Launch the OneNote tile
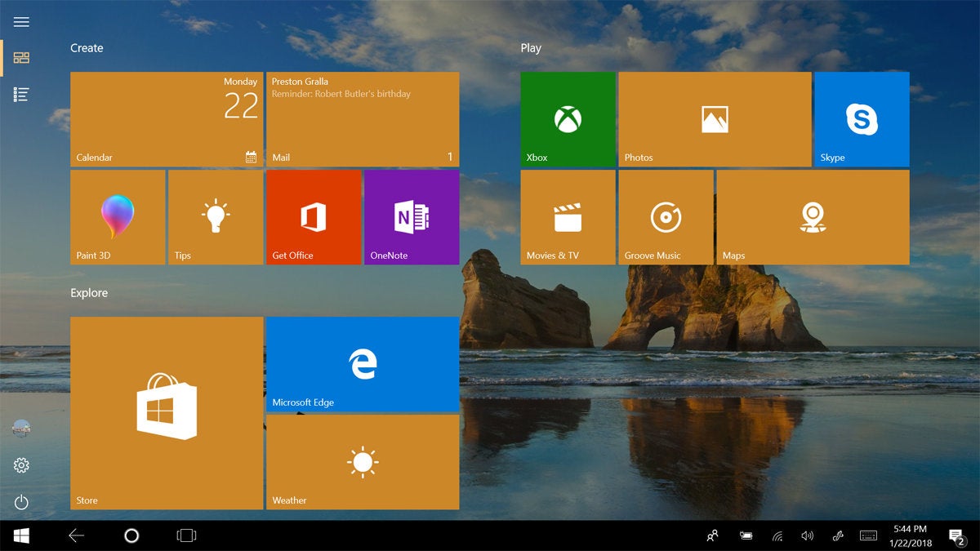This screenshot has width=980, height=551. (412, 217)
